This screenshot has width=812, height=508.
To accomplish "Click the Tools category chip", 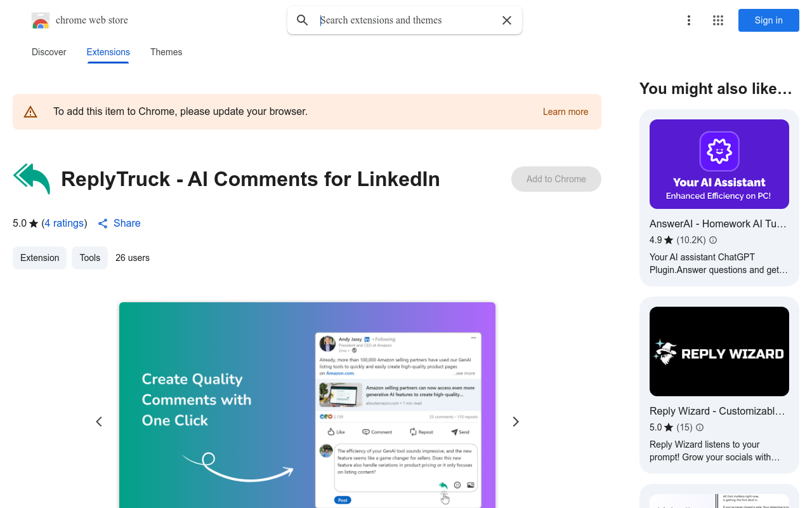I will [x=89, y=258].
